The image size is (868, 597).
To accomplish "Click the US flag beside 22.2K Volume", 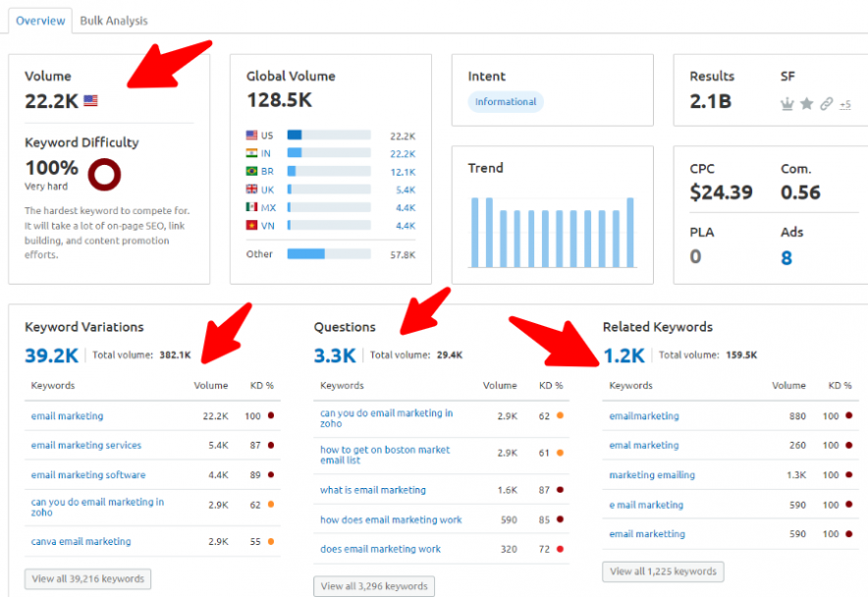I will [x=89, y=100].
